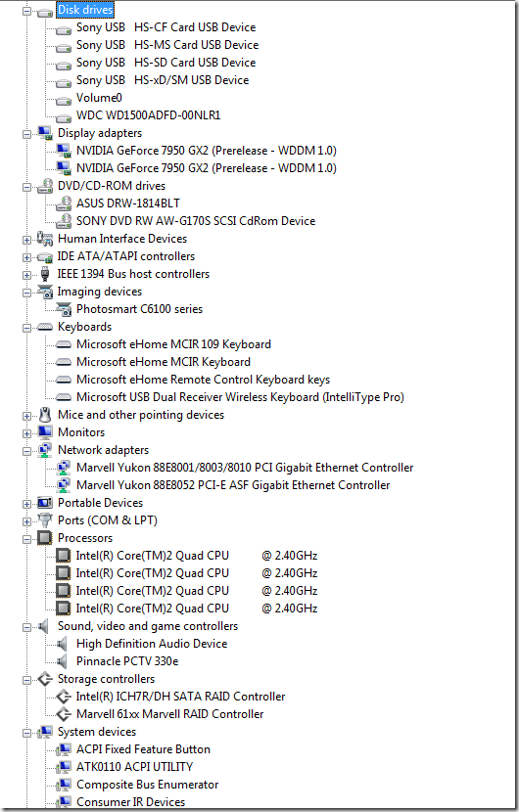This screenshot has width=519, height=812.
Task: Click the icon for WDC WD1500ADFD-00NLR1 drive
Action: pyautogui.click(x=64, y=117)
